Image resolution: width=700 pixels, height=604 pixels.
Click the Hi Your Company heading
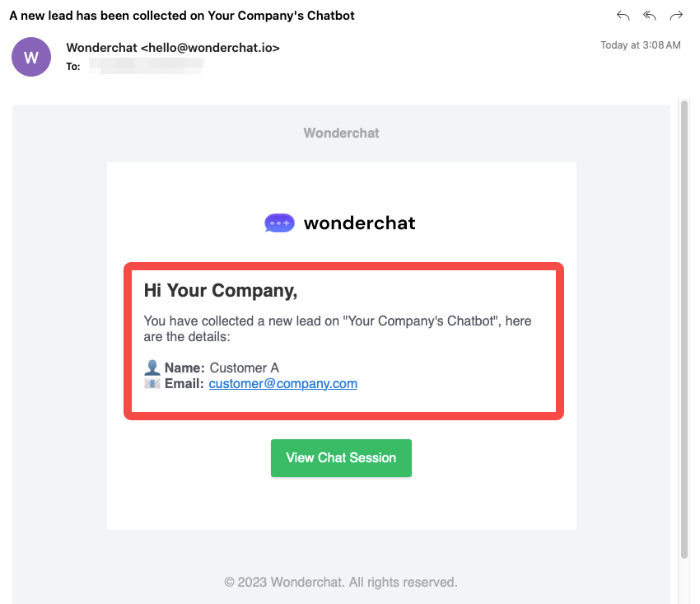(220, 290)
